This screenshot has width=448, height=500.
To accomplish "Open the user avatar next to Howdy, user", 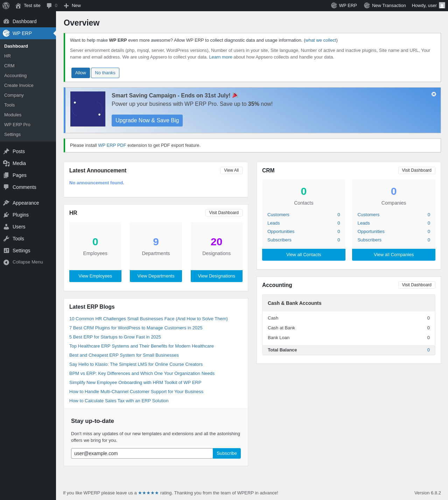I will (x=442, y=6).
